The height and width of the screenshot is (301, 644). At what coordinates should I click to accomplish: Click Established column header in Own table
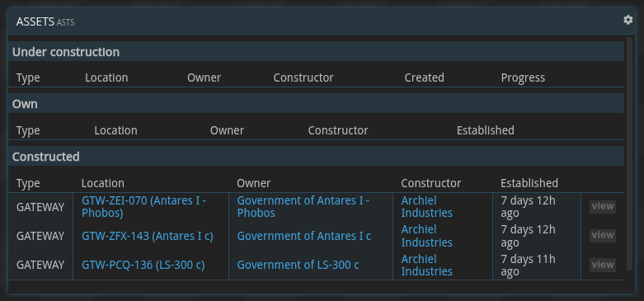point(486,130)
